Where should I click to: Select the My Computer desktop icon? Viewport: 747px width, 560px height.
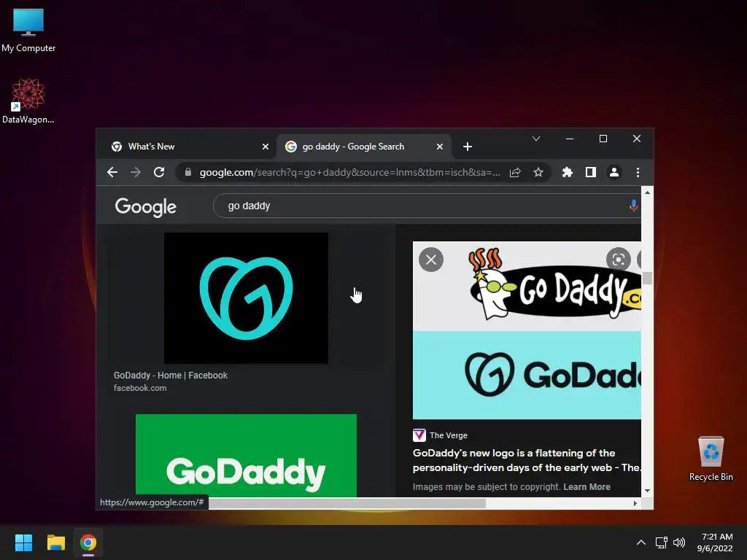[x=28, y=30]
